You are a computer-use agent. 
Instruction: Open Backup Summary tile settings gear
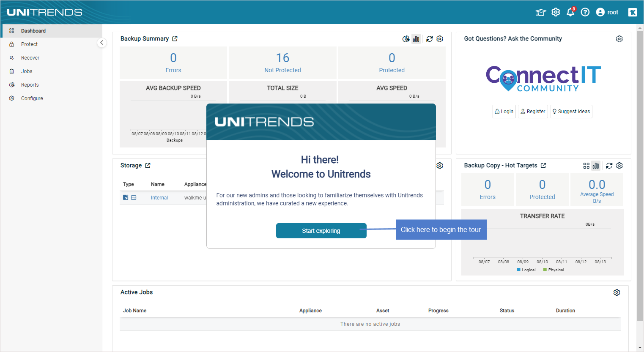click(x=440, y=39)
